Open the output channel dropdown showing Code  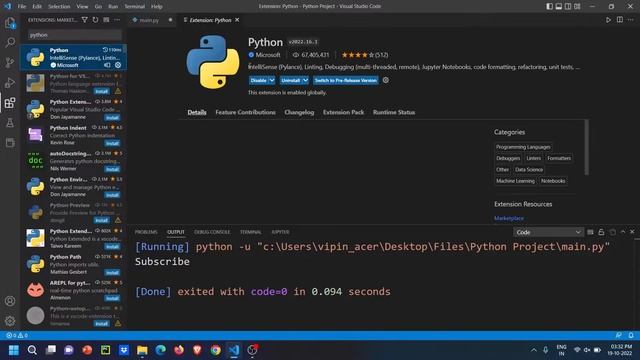pos(548,232)
